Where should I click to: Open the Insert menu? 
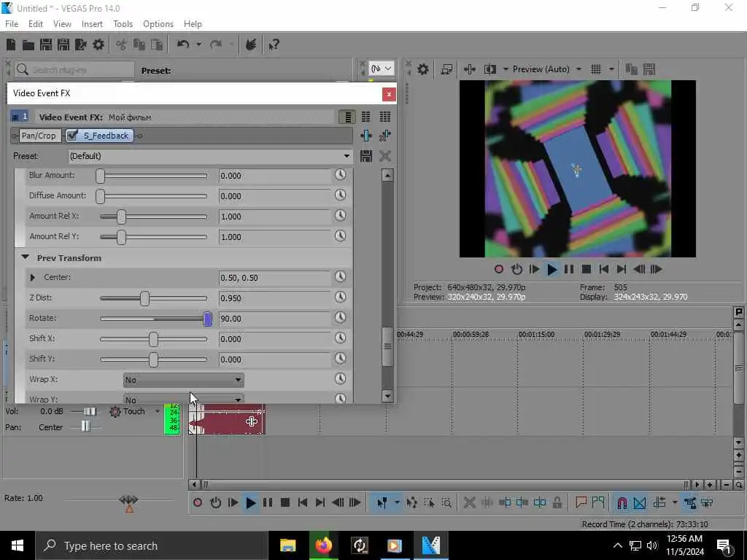point(92,24)
